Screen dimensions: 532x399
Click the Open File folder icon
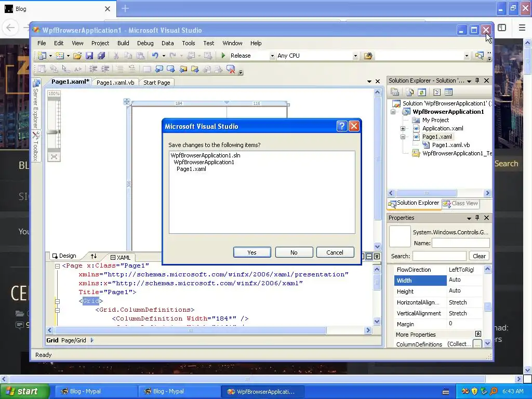coord(77,56)
